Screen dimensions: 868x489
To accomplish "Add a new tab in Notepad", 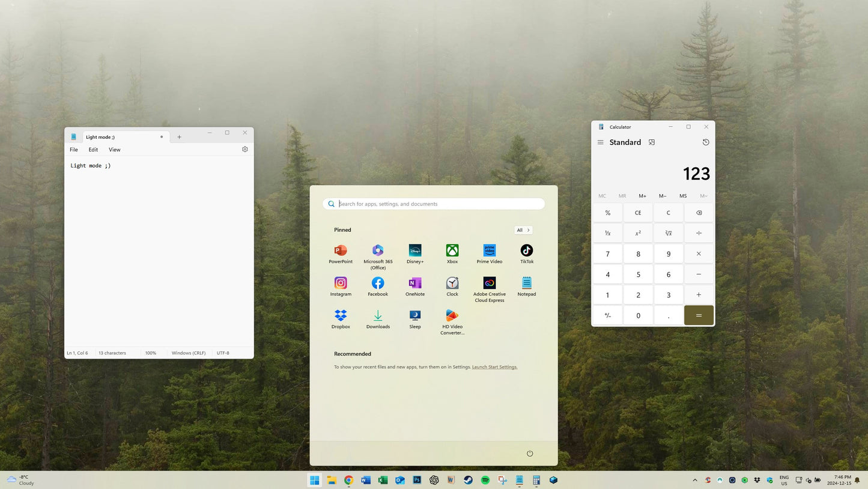I will tap(179, 137).
